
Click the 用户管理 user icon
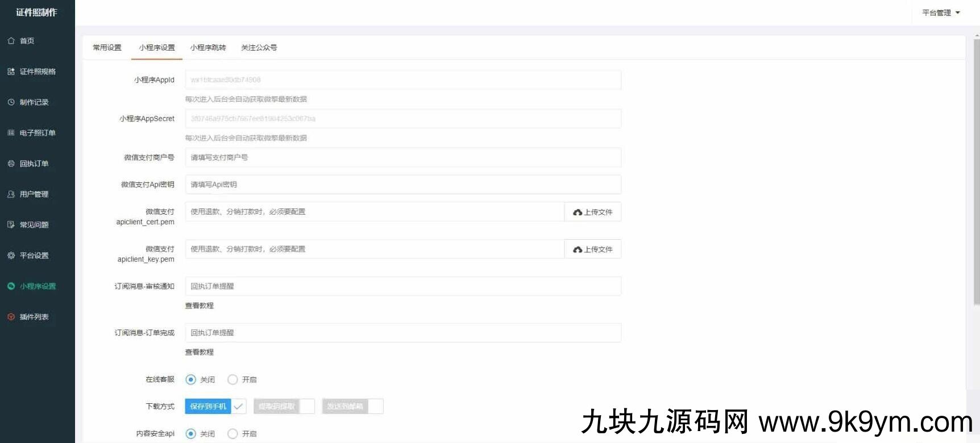pos(11,194)
